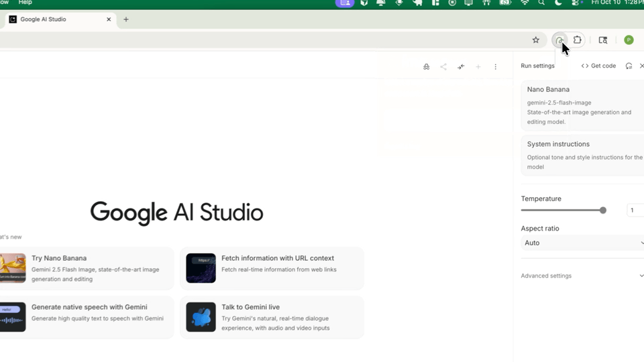Image resolution: width=644 pixels, height=362 pixels.
Task: Click the Wi-Fi icon in menu bar
Action: point(525,3)
